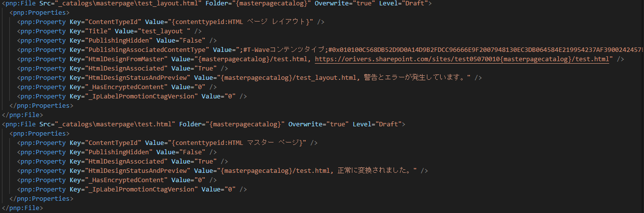Click the PublishingAssociatedContentType key name
Screen dimensions: 644x213
149,50
